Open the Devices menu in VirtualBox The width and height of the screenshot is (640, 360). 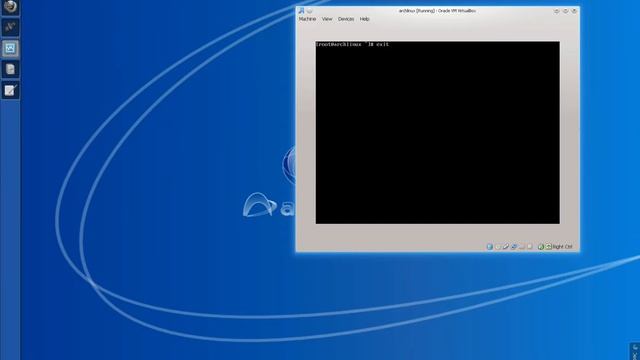pos(346,19)
